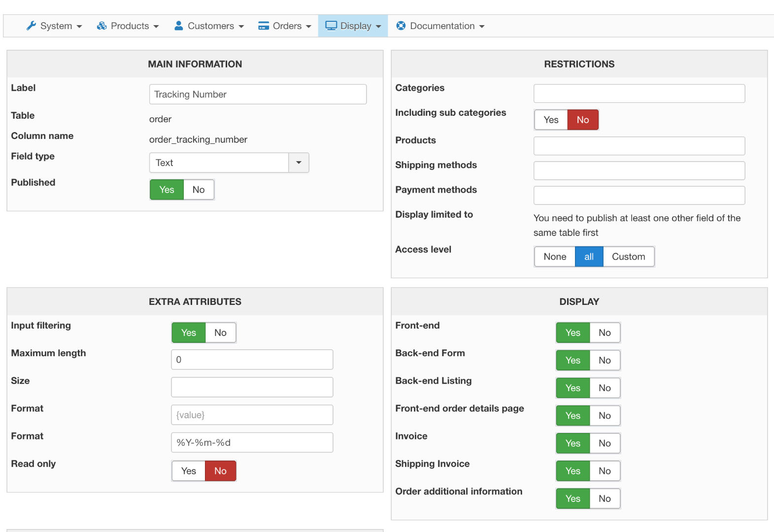774x532 pixels.
Task: Open the Documentation menu
Action: [442, 26]
